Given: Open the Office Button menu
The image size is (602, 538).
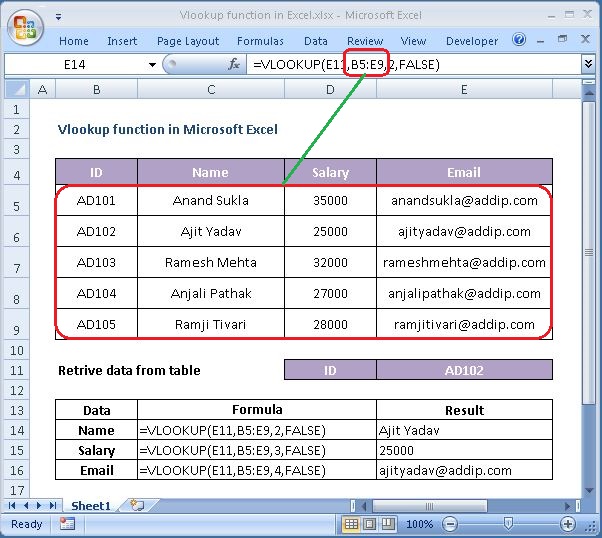Looking at the screenshot, I should [25, 27].
